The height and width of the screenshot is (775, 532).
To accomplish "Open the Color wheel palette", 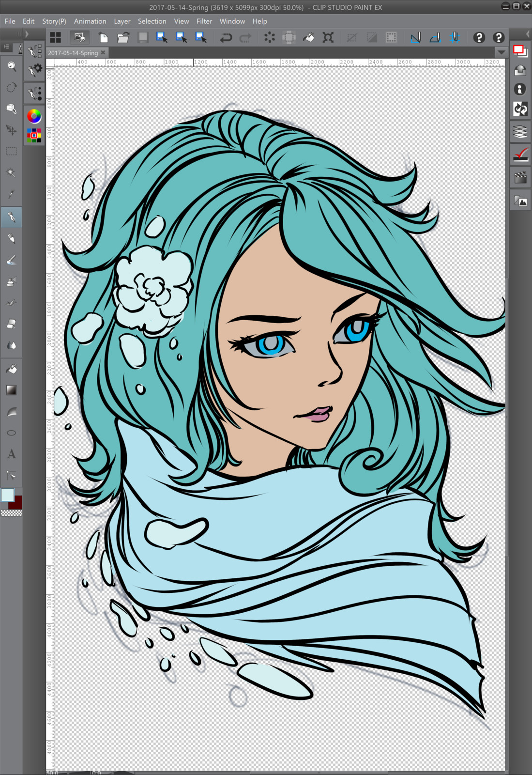I will tap(34, 116).
